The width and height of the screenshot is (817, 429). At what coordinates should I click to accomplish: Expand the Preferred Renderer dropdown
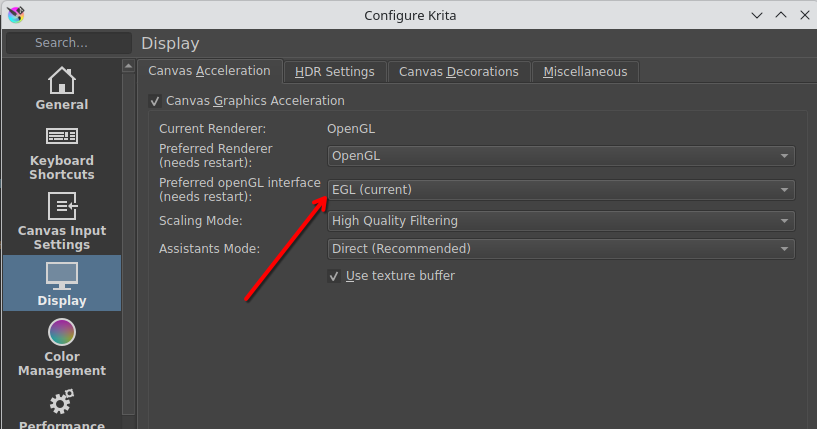(561, 156)
